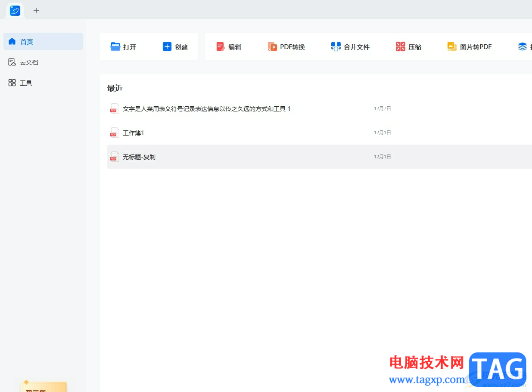Click the 编辑 tool label
This screenshot has width=532, height=392.
[x=235, y=47]
